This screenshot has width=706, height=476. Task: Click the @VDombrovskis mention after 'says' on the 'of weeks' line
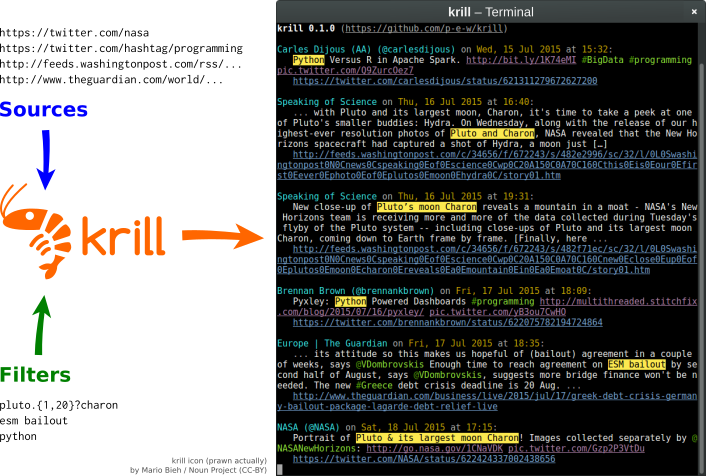click(390, 364)
